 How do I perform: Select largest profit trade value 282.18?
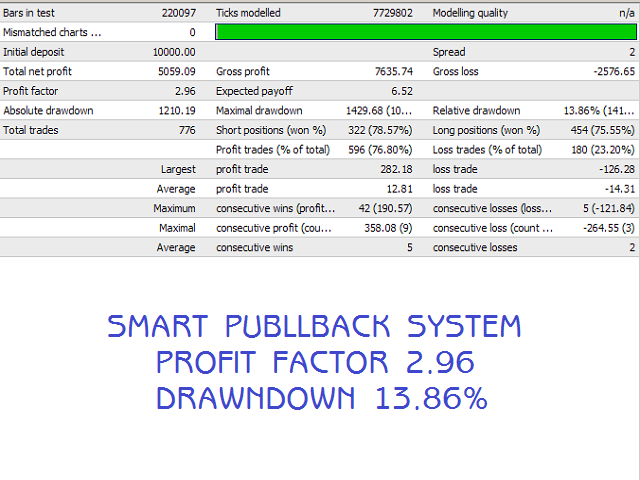tap(396, 169)
